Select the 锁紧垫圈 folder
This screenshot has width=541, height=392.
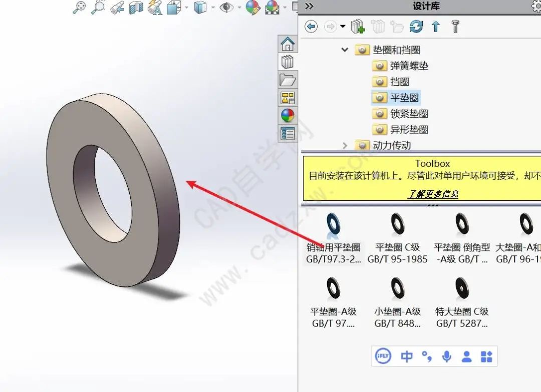tap(409, 114)
